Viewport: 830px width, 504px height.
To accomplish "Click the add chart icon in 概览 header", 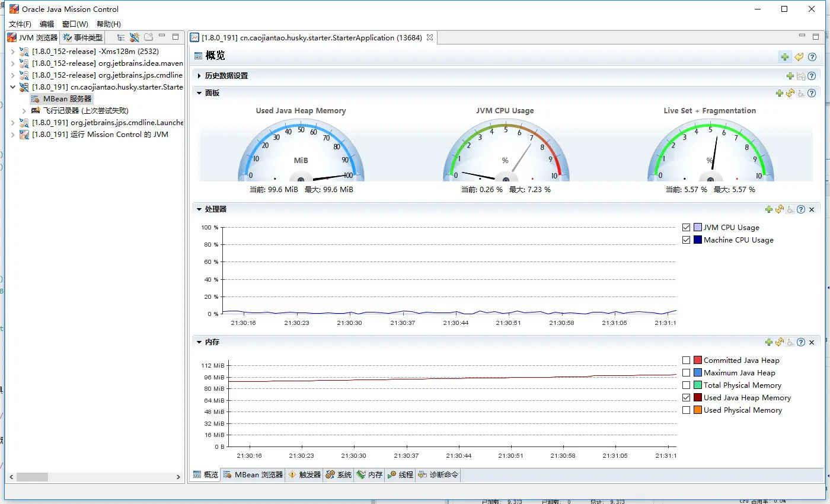I will click(x=785, y=57).
